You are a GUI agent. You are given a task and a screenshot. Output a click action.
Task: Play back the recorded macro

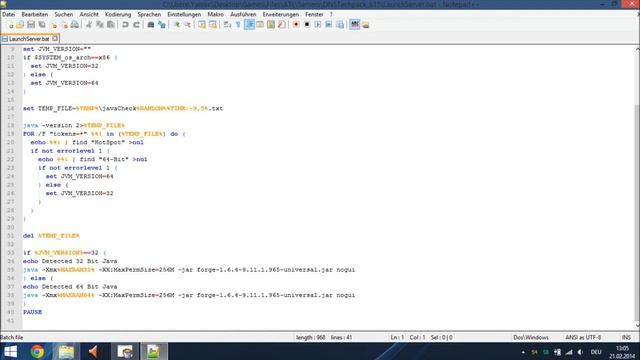(x=318, y=25)
